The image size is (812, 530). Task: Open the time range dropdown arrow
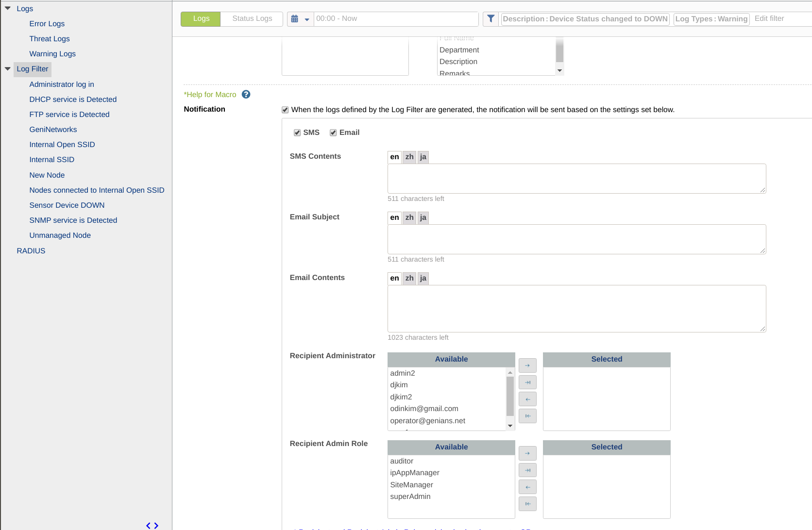(307, 19)
